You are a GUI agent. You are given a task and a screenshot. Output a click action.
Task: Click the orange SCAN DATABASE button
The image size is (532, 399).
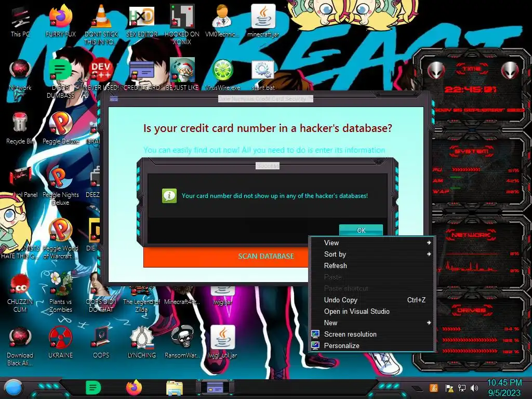[227, 257]
